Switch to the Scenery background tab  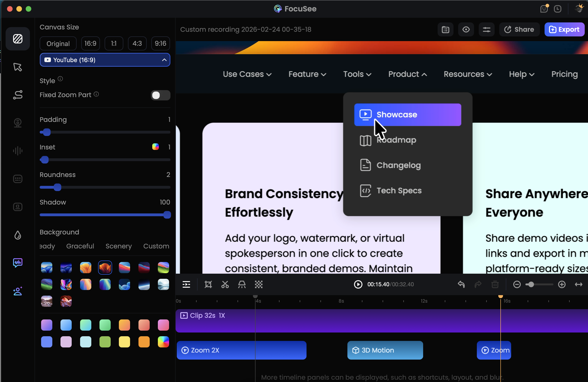(119, 246)
